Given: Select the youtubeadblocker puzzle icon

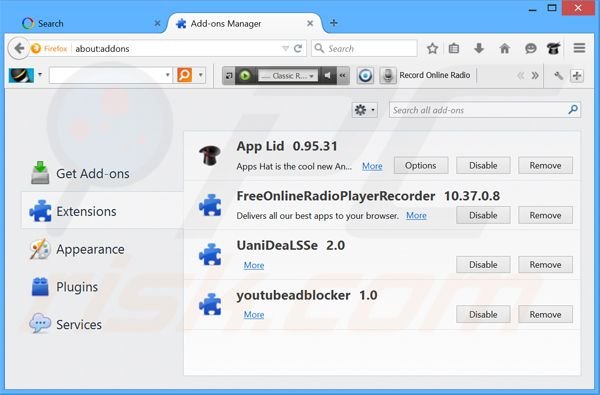Looking at the screenshot, I should (x=210, y=304).
